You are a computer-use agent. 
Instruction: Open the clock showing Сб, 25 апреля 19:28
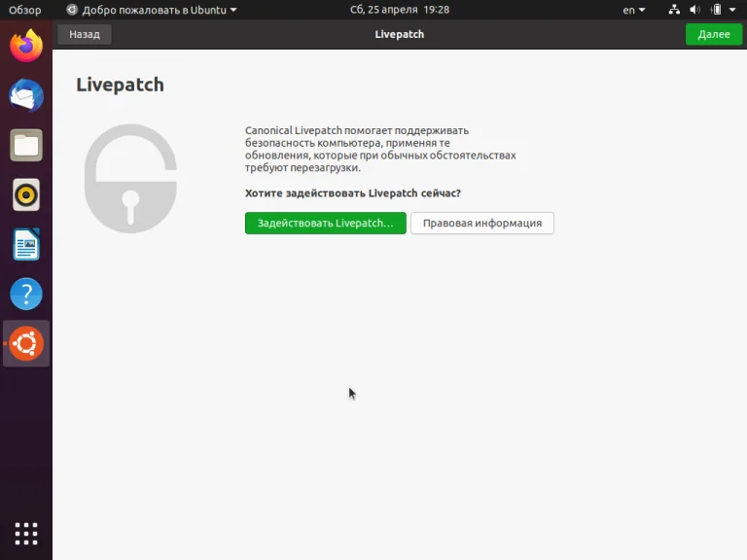pos(399,10)
